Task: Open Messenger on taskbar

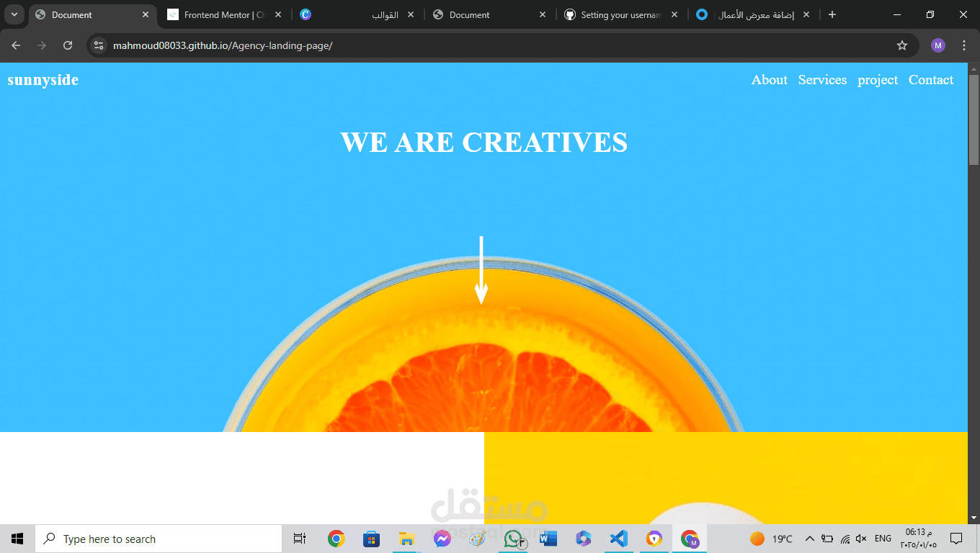Action: coord(442,539)
